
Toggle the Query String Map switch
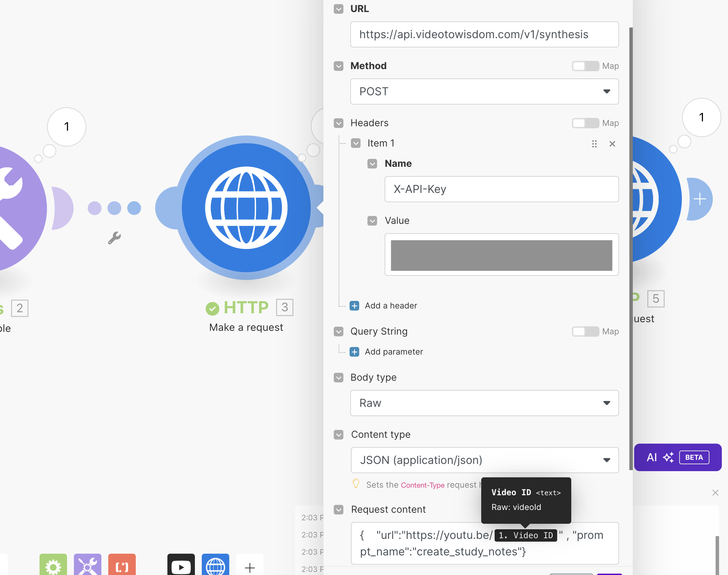585,332
